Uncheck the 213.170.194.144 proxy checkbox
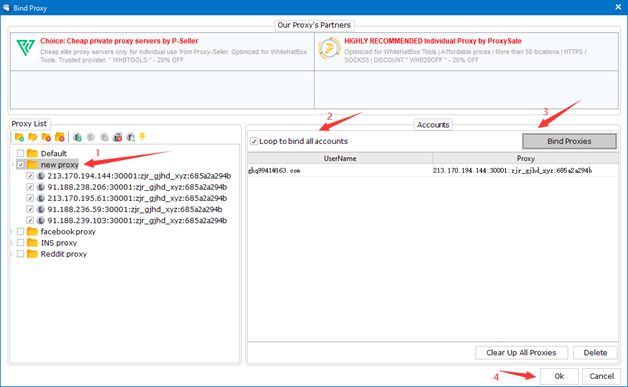 coord(30,176)
